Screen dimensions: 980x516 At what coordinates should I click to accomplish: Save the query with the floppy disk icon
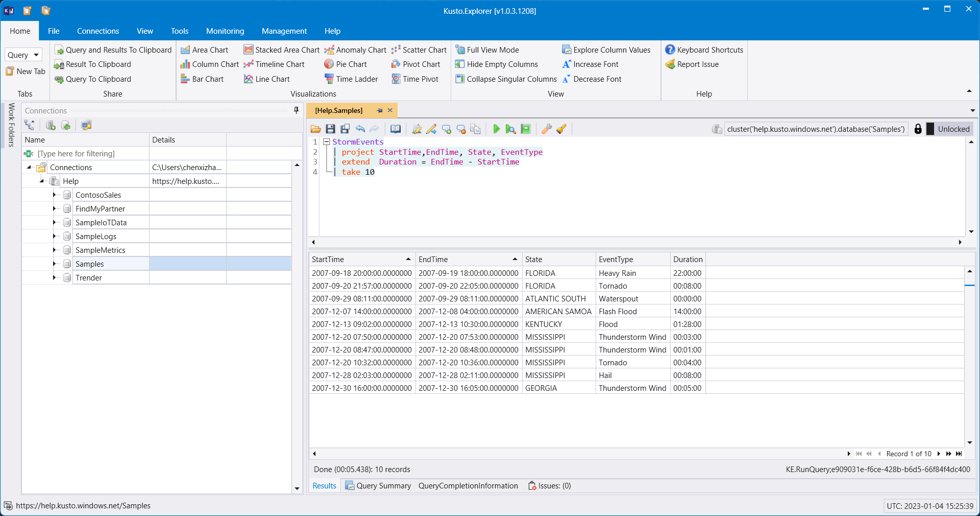pos(330,129)
